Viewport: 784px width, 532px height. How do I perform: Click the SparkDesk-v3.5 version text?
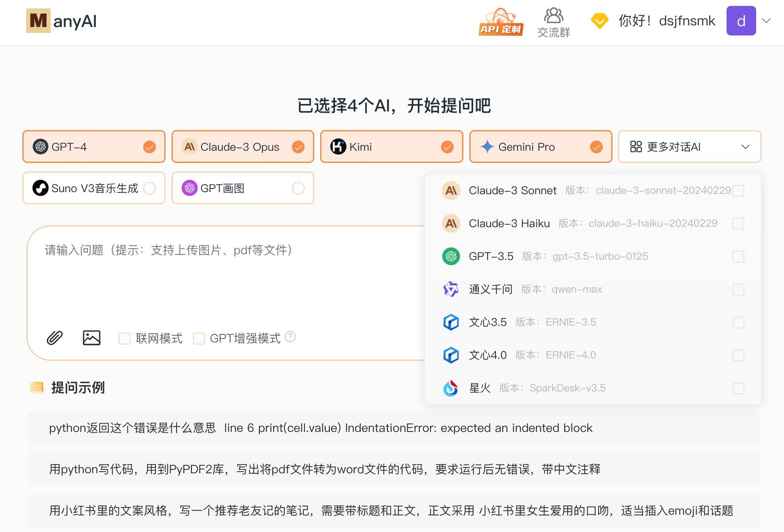567,388
